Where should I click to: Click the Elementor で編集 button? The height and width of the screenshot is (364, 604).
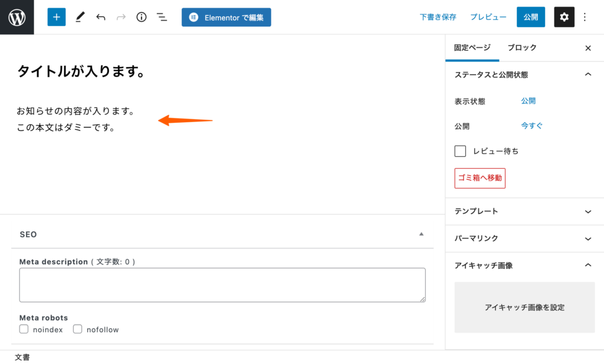(x=226, y=17)
